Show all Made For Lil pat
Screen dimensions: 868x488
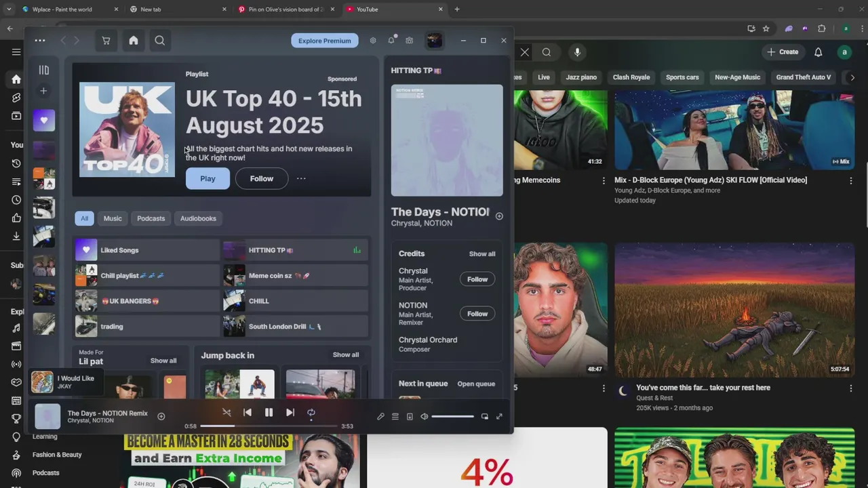(163, 361)
